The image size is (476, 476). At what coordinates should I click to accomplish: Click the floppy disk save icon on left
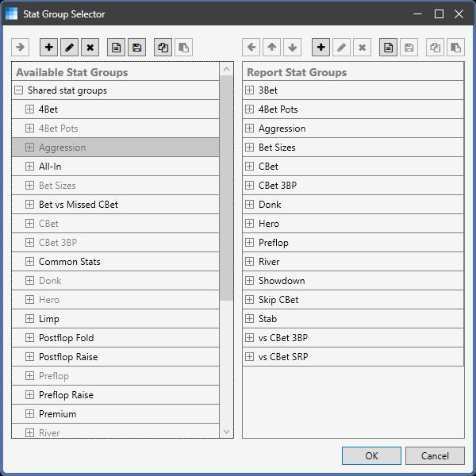click(137, 48)
